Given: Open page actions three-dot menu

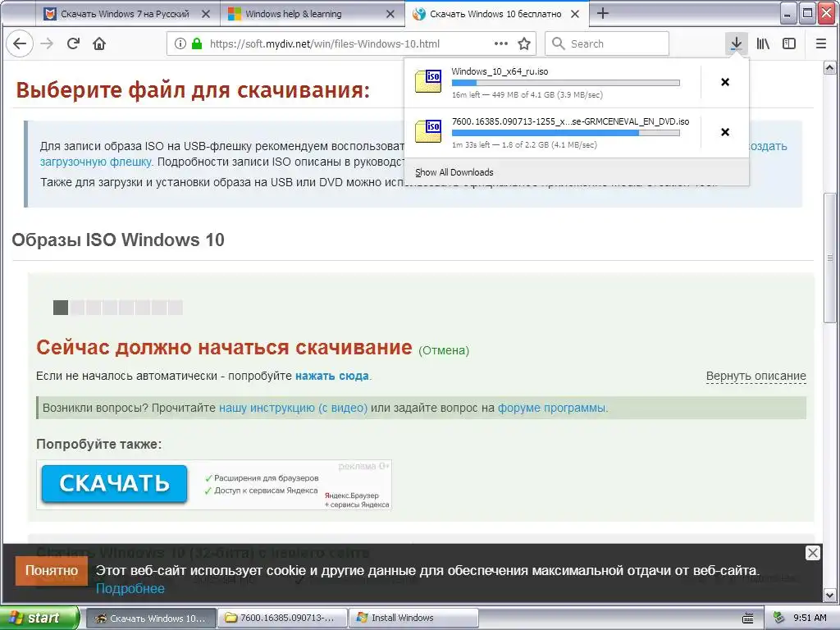Looking at the screenshot, I should point(501,43).
